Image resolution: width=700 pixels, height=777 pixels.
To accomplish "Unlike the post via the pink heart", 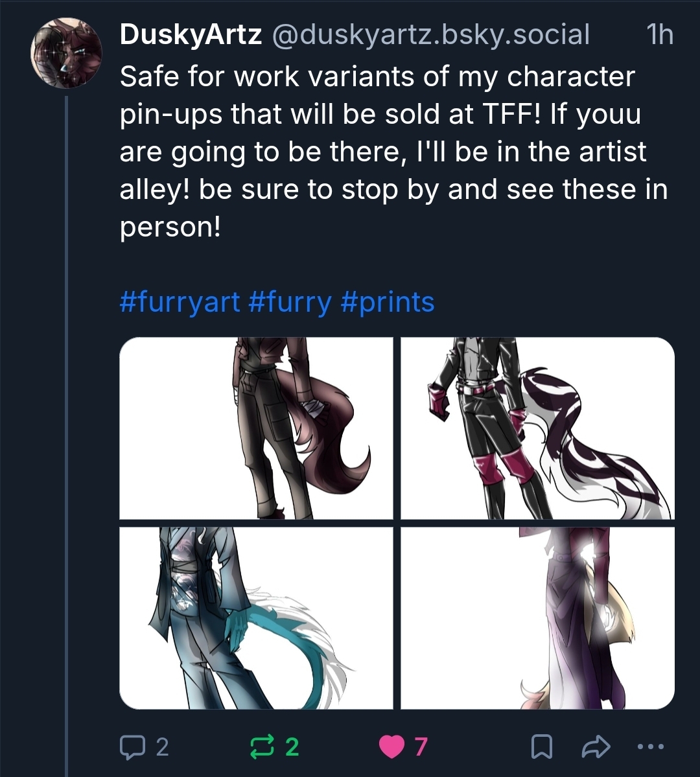I will [x=391, y=747].
